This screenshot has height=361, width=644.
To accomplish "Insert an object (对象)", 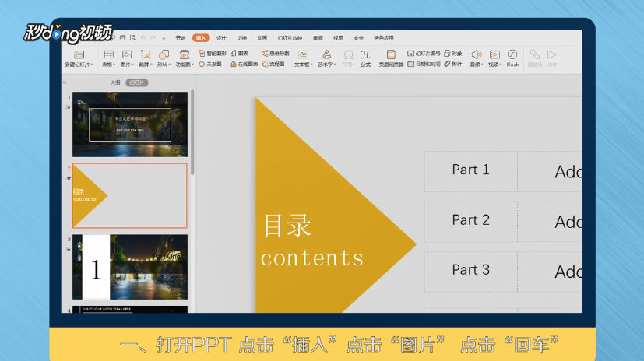I will [453, 54].
